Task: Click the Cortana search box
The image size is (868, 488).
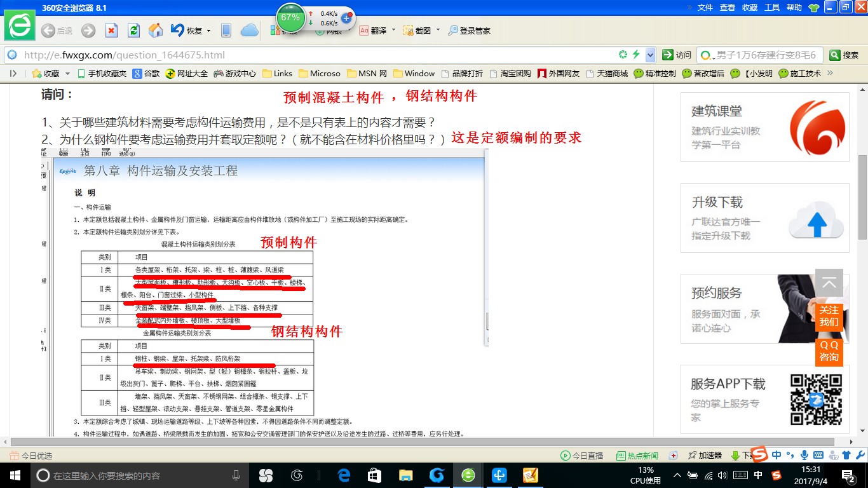Action: [x=140, y=475]
